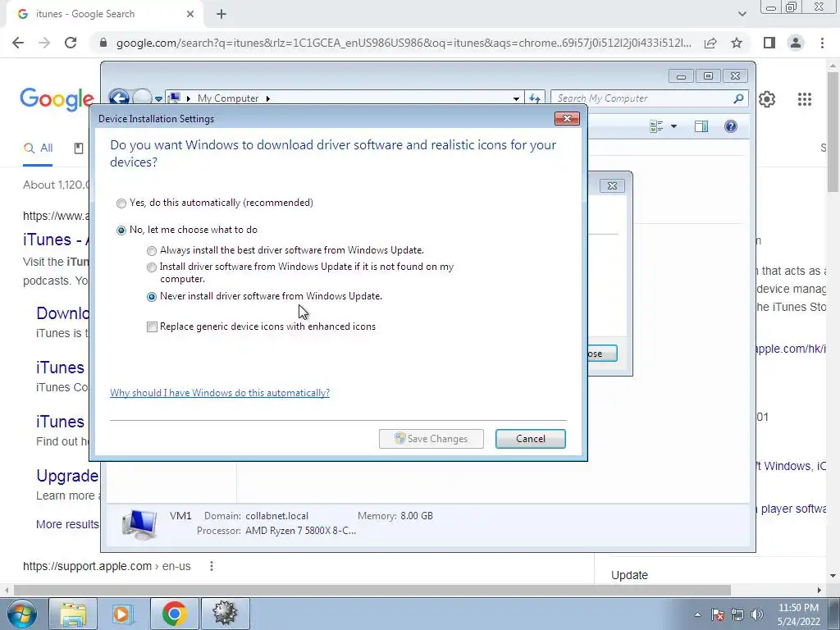Close the small dialog behind the settings window
Image resolution: width=840 pixels, height=630 pixels.
coord(612,186)
